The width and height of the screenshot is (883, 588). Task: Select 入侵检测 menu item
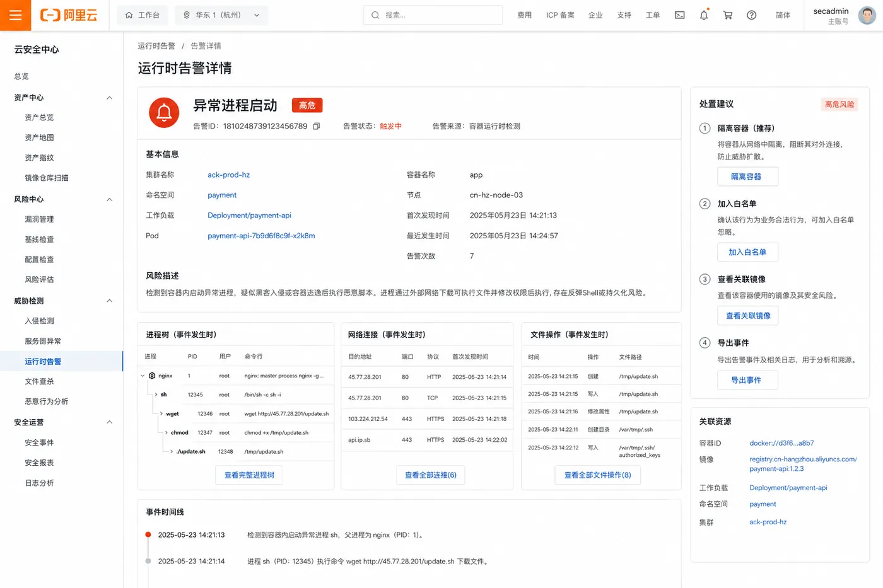click(39, 321)
